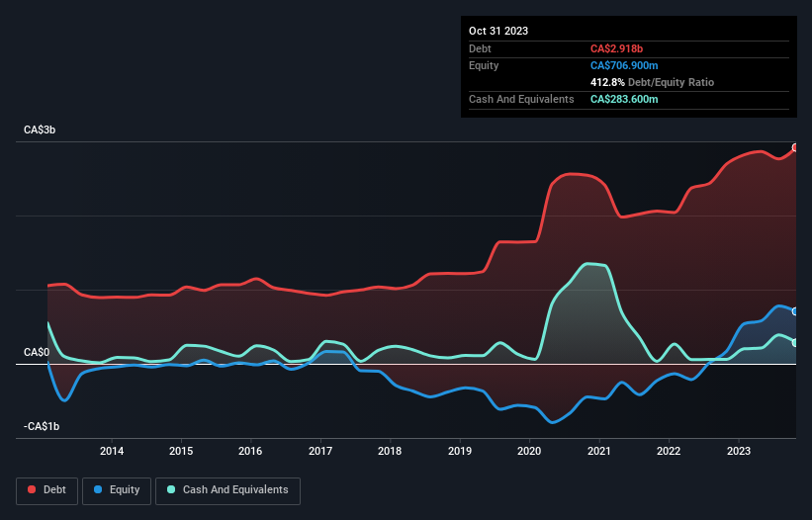Toggle the Debt series legend button
This screenshot has height=520, width=812.
click(x=47, y=490)
